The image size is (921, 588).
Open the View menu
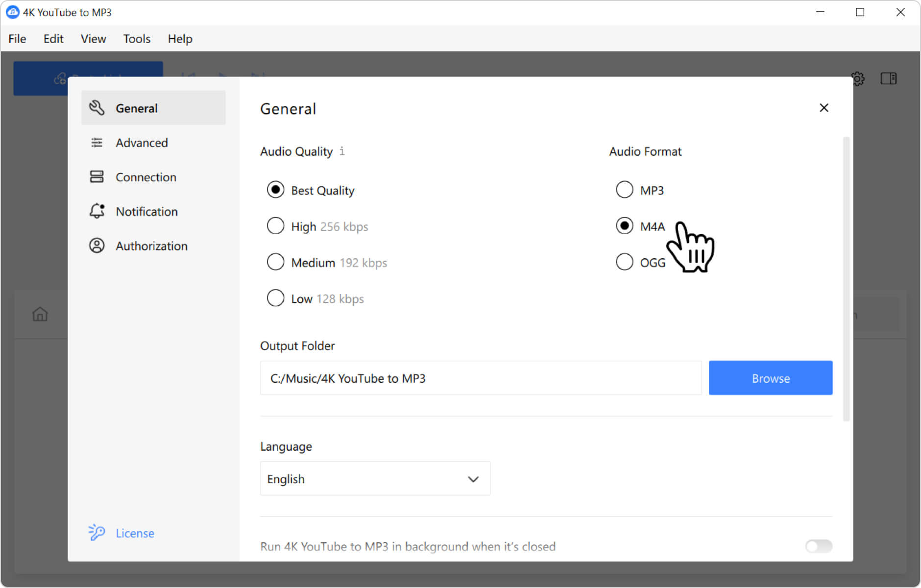point(93,39)
